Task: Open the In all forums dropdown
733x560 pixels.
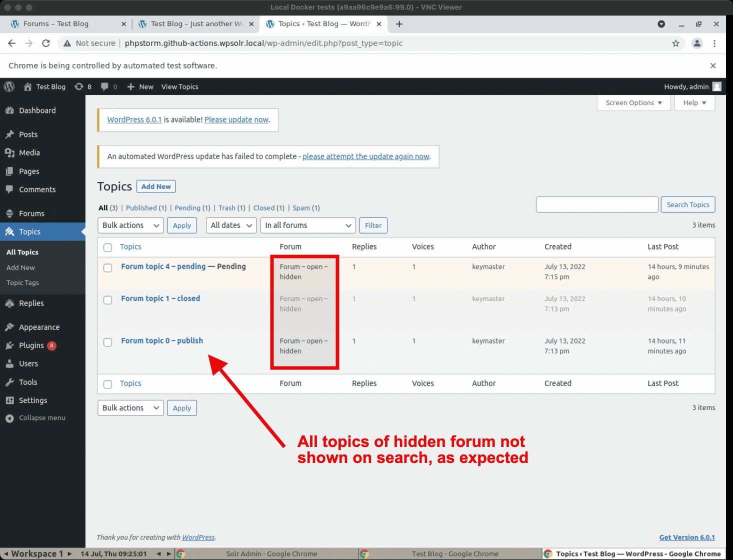Action: pos(308,225)
